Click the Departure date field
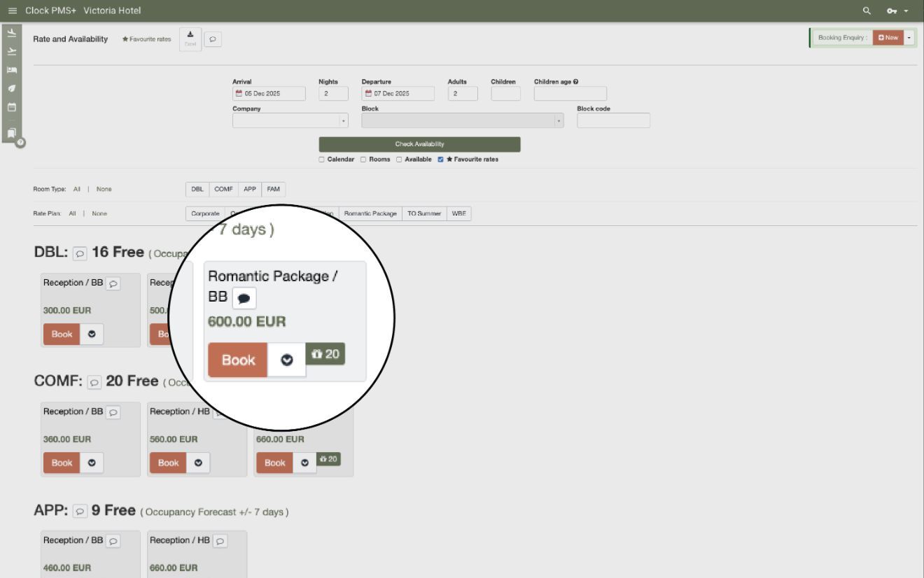Screen dimensions: 924x578 pos(398,94)
